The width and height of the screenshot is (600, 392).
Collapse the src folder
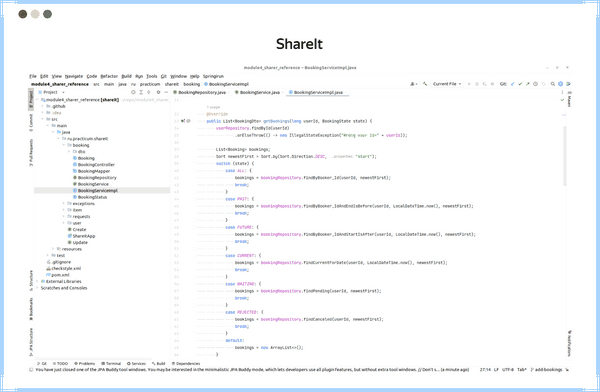coord(43,119)
